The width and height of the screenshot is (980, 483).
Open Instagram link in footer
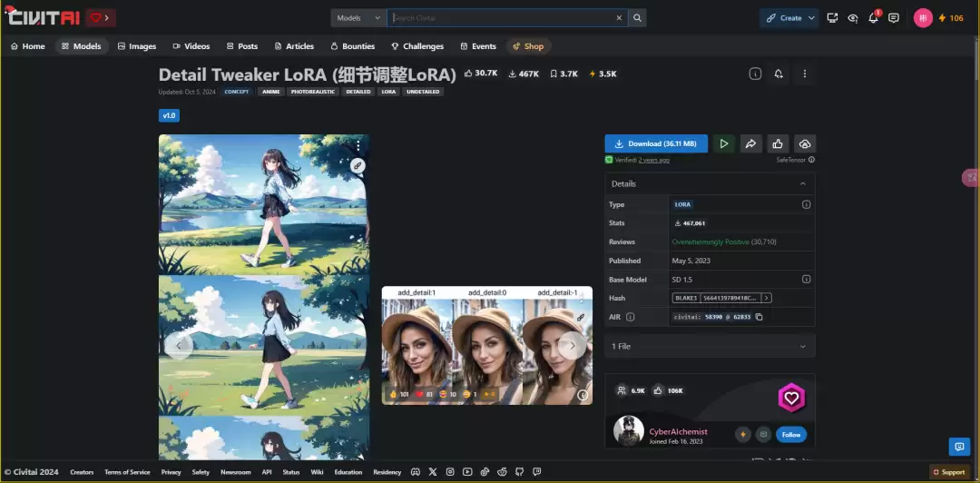click(450, 472)
